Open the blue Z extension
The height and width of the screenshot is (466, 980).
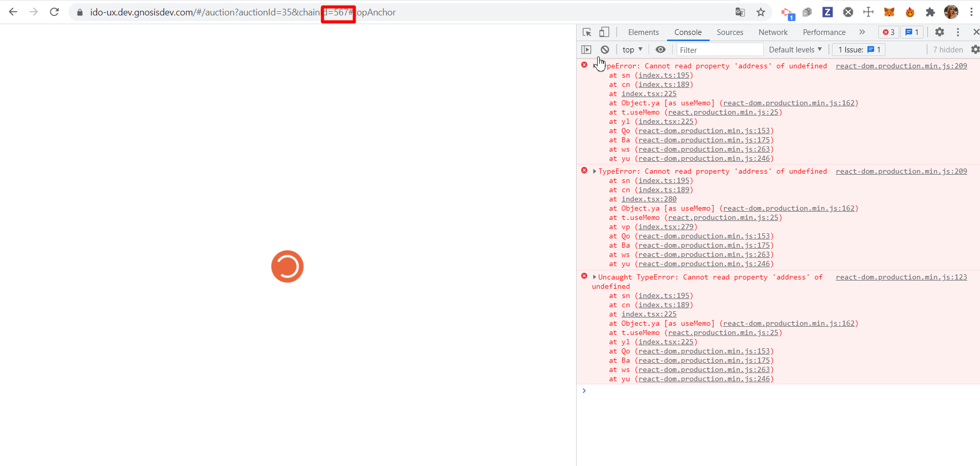pos(827,12)
